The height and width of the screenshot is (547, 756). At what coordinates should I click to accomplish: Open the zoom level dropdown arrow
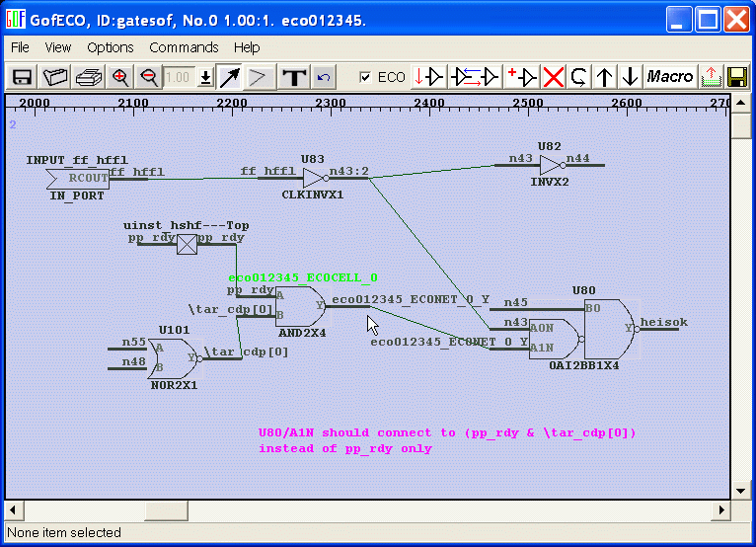[205, 77]
